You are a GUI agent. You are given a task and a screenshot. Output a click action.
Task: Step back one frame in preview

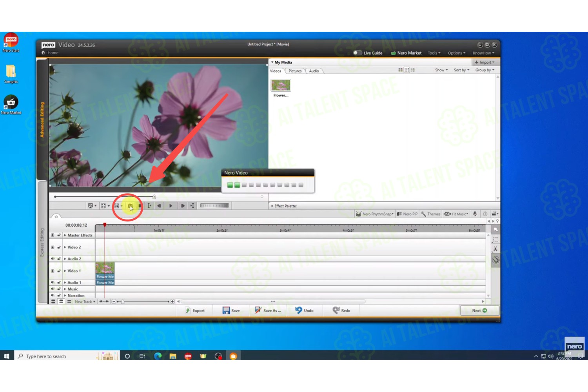pos(159,206)
